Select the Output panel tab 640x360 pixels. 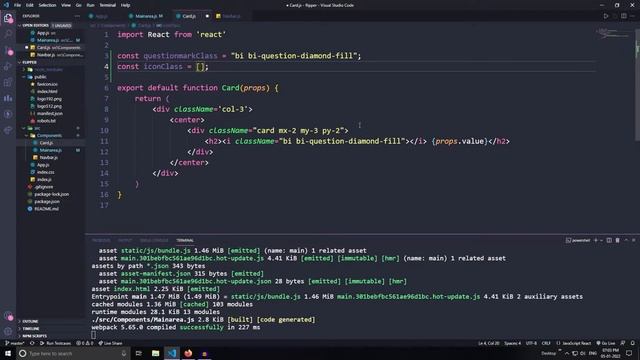point(125,240)
